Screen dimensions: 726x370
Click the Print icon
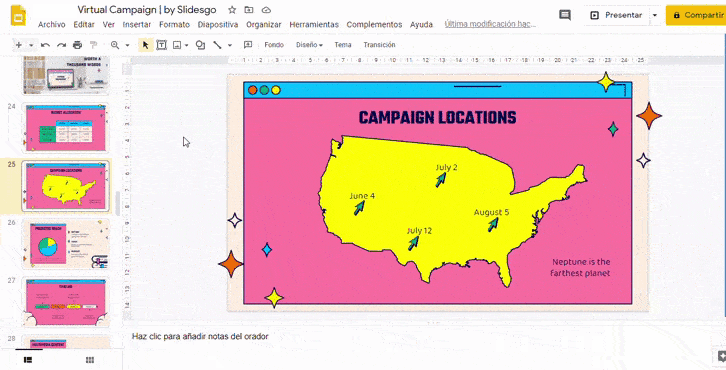click(77, 45)
